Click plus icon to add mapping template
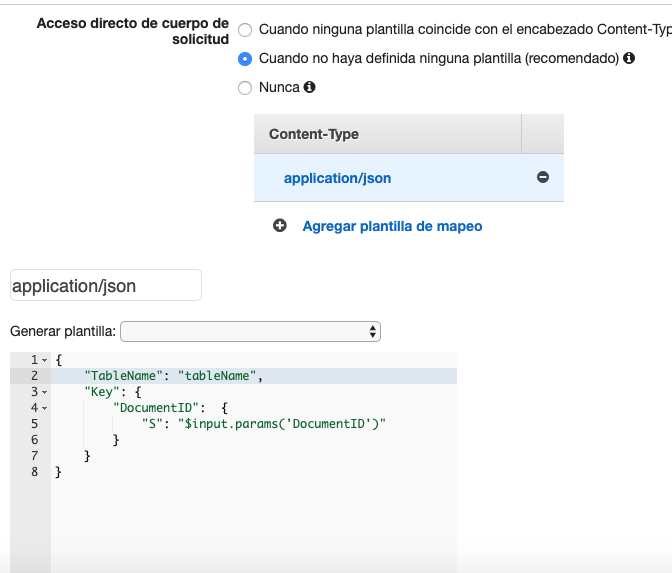This screenshot has height=573, width=672. click(280, 225)
